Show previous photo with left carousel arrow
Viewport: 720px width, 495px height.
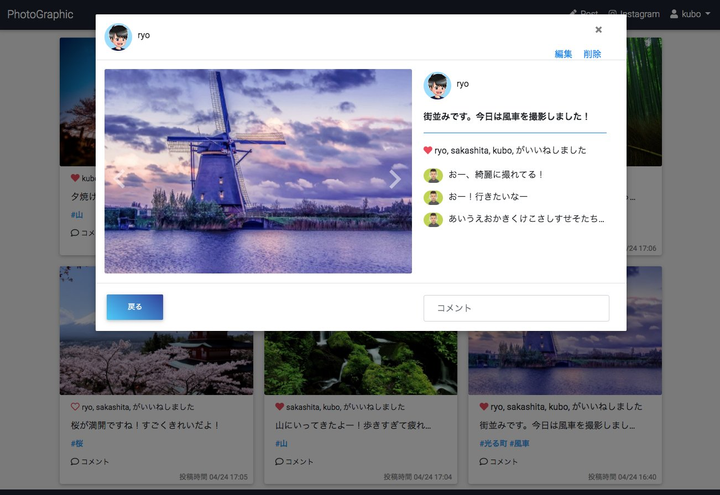[120, 179]
